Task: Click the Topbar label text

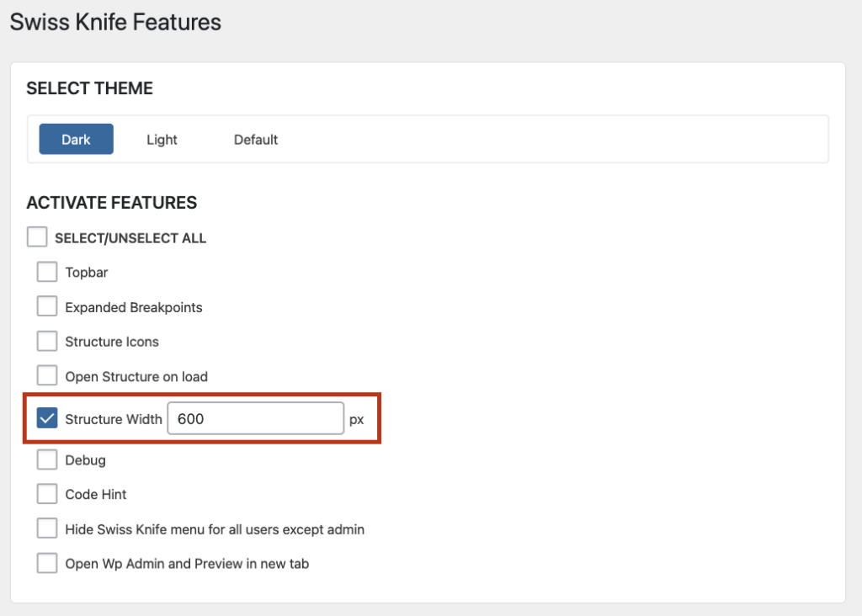Action: point(87,273)
